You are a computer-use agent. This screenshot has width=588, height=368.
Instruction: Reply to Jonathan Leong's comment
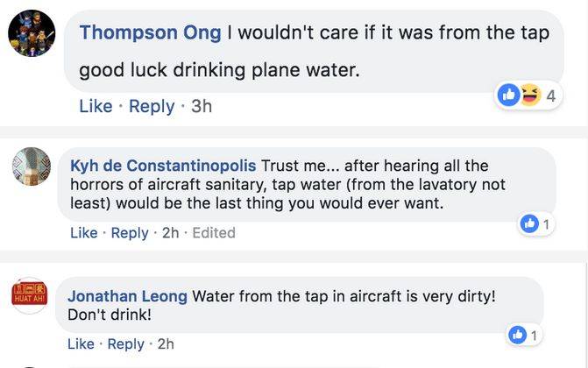click(x=125, y=343)
